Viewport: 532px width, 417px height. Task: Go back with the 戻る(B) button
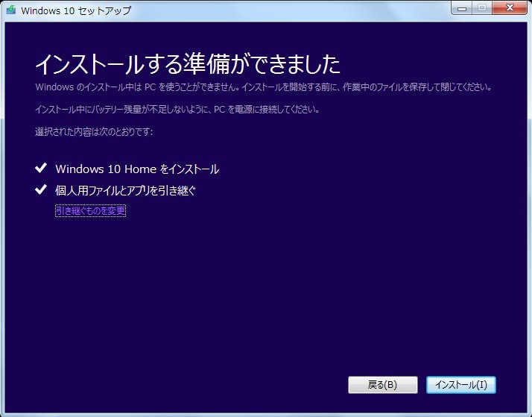pos(382,385)
